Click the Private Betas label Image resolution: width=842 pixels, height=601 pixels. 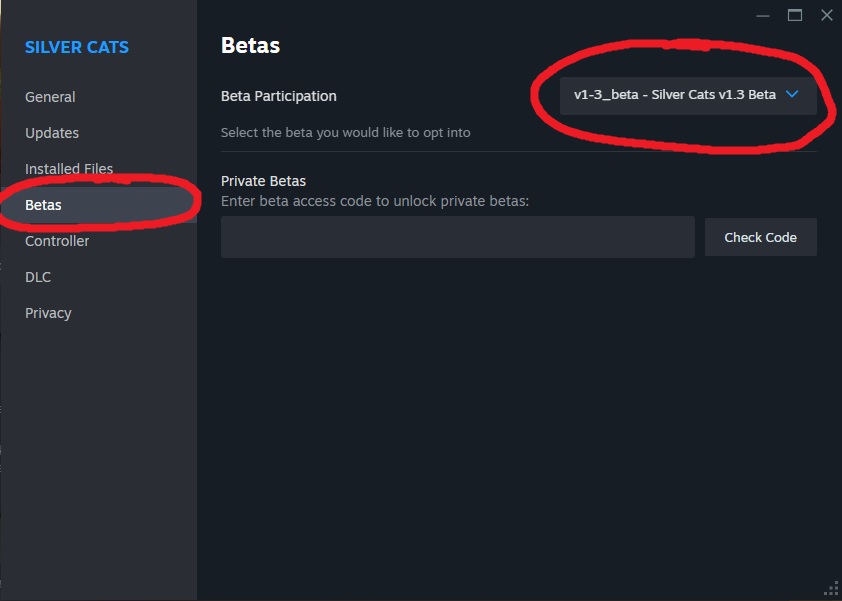click(263, 181)
